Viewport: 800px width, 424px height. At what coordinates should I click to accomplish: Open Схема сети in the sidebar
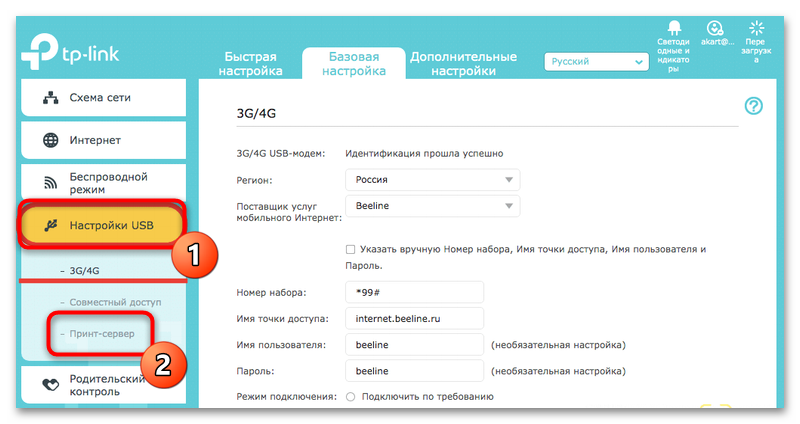[x=104, y=97]
